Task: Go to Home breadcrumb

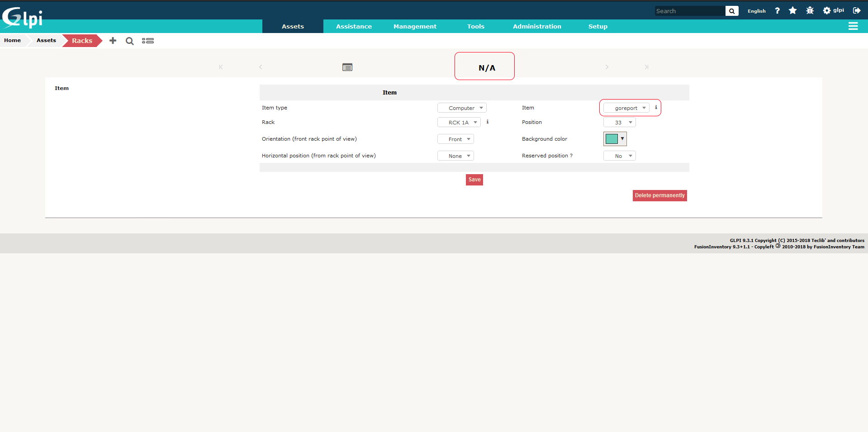Action: click(x=13, y=40)
